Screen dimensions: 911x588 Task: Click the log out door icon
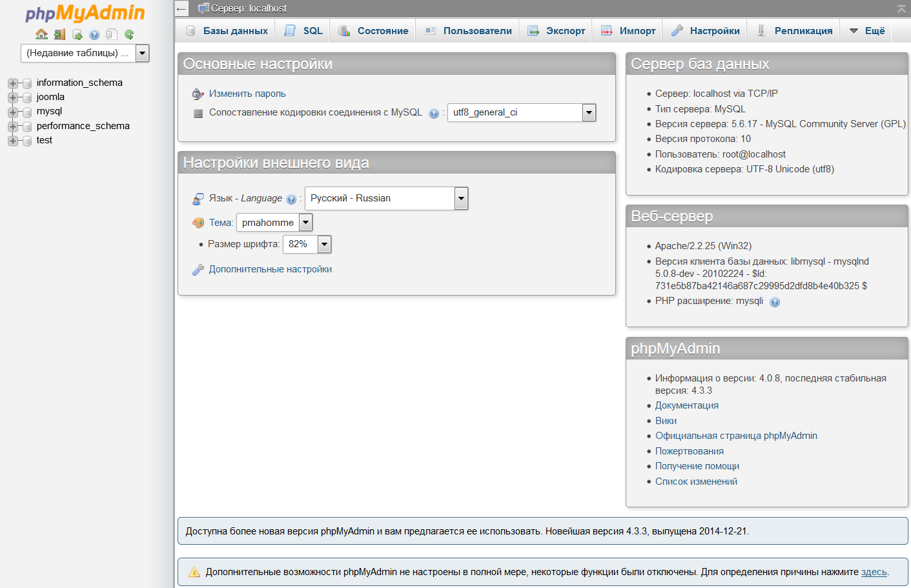(x=60, y=34)
